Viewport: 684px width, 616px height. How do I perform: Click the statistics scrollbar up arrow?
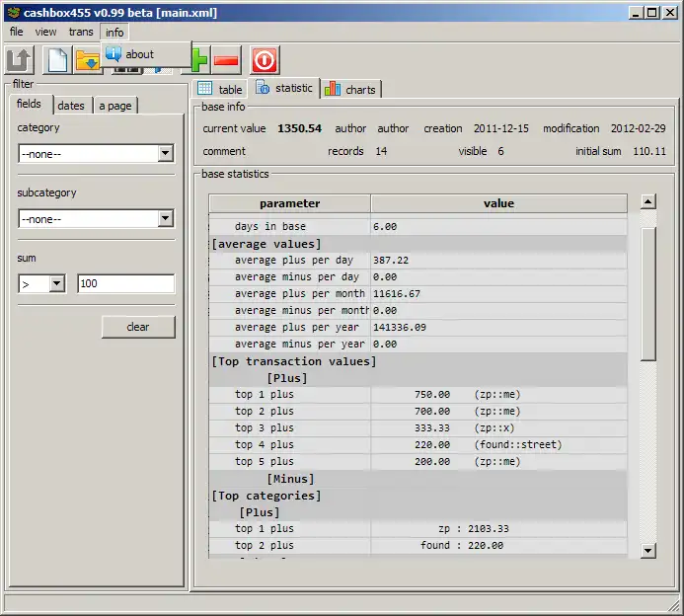(647, 201)
